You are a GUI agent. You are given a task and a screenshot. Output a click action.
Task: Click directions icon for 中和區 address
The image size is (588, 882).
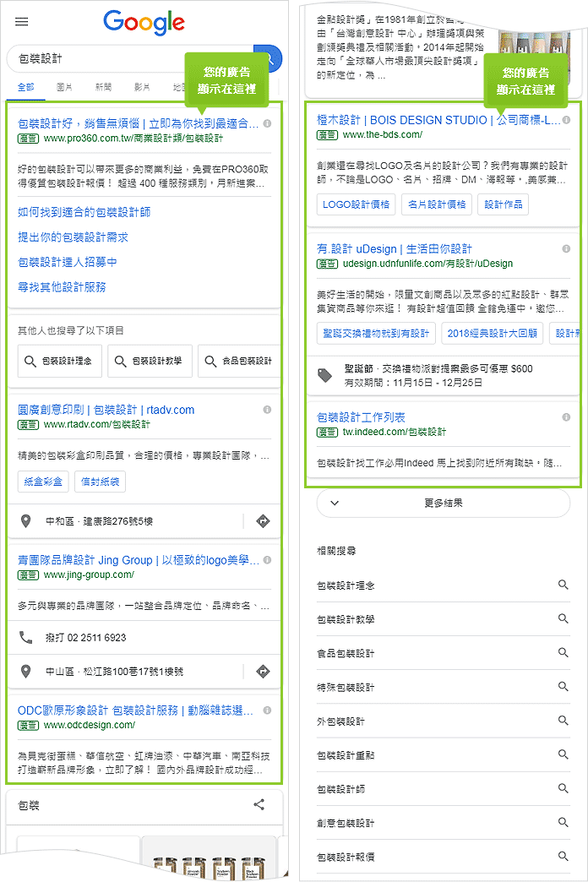(x=263, y=521)
